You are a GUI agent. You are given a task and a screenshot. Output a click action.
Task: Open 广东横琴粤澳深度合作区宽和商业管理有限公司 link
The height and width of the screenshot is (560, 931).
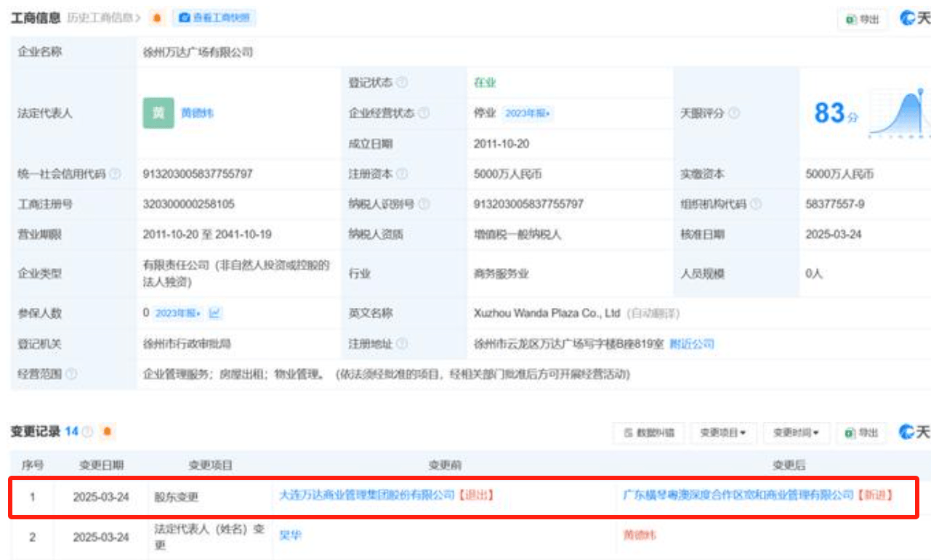pos(738,495)
